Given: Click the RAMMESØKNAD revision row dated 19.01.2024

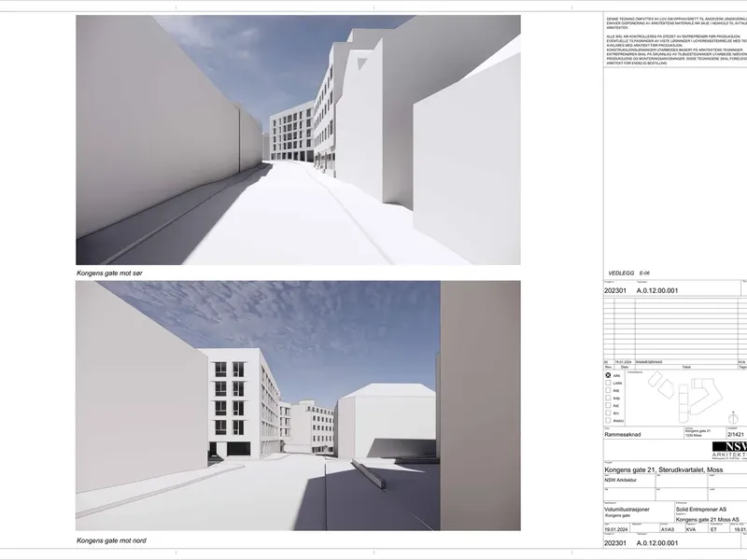Looking at the screenshot, I should (x=675, y=362).
